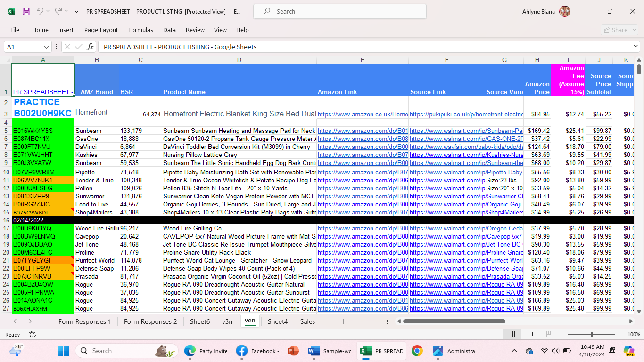Select row 16 header

coord(7,220)
